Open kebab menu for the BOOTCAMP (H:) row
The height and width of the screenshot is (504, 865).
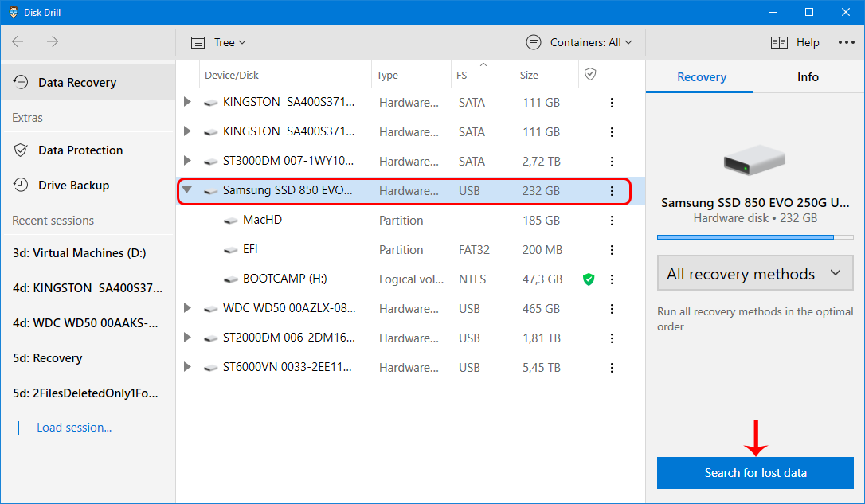click(x=612, y=279)
